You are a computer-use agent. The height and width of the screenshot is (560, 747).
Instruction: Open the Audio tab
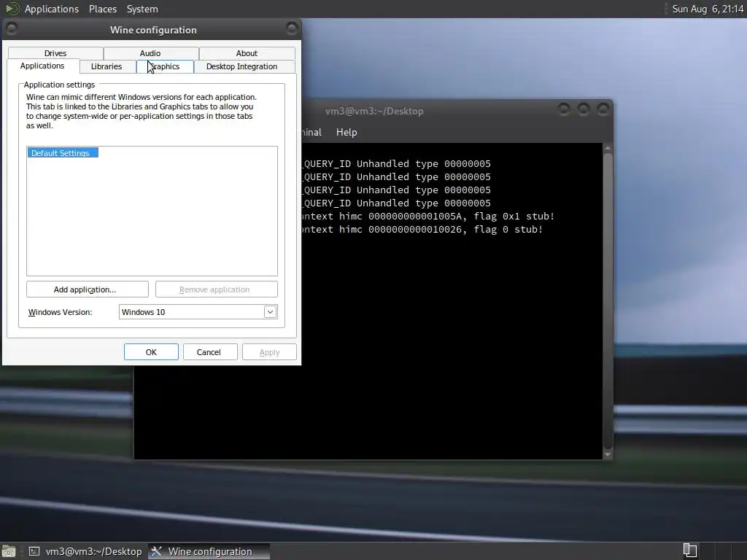click(150, 53)
